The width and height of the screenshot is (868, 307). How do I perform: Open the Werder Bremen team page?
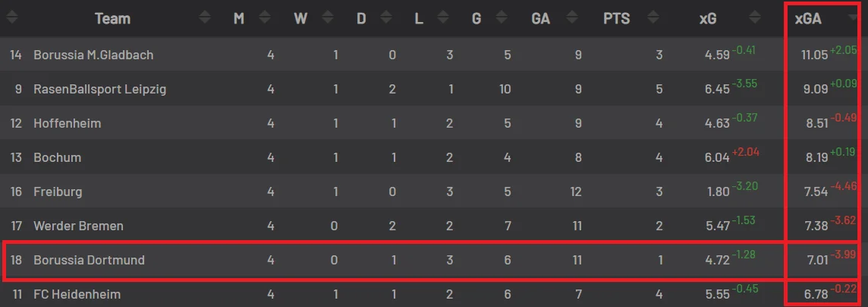click(x=78, y=226)
